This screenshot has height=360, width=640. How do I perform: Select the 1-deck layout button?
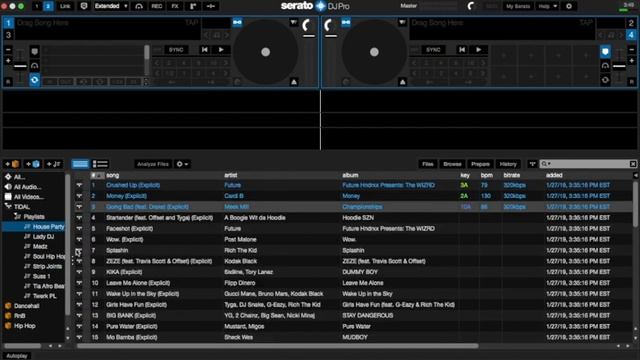tap(36, 6)
